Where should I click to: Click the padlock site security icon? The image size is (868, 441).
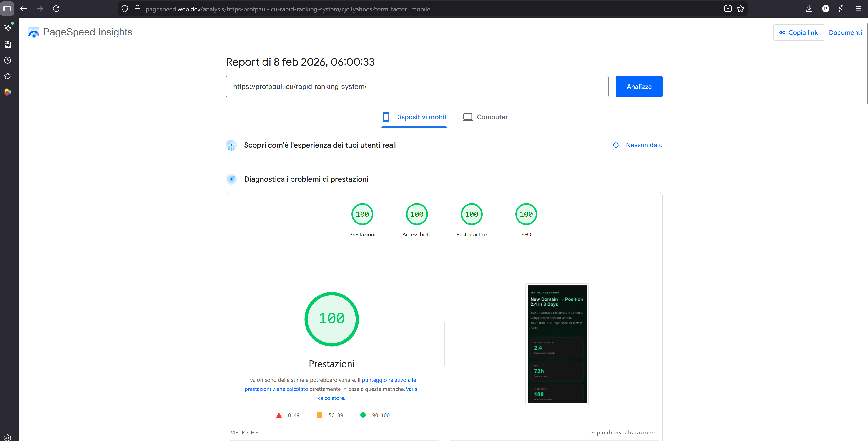(138, 9)
